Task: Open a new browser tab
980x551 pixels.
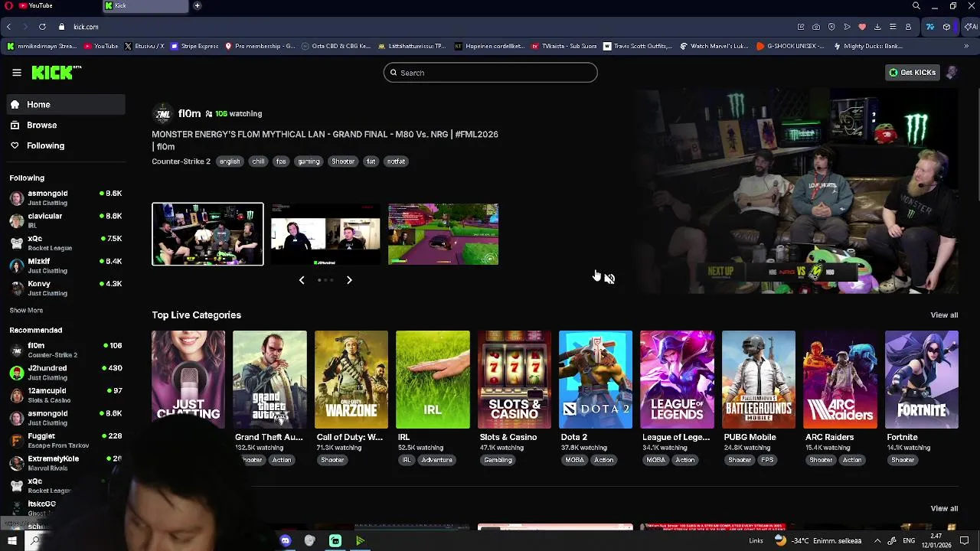Action: (x=197, y=6)
